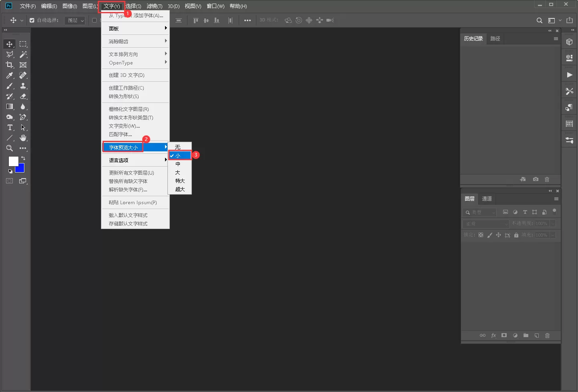Select the checked 小 preview size option
This screenshot has height=392, width=578.
(x=179, y=155)
